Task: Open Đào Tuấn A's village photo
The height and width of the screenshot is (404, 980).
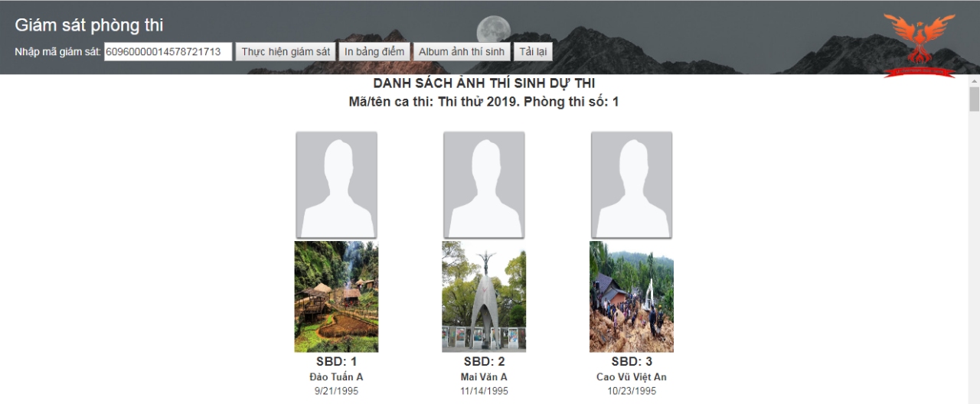Action: pos(336,297)
